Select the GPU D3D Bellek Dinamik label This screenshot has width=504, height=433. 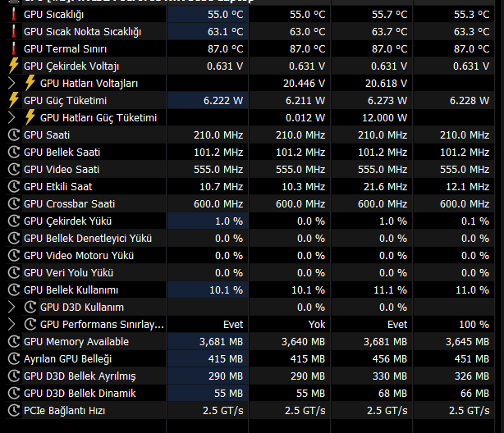tap(80, 394)
